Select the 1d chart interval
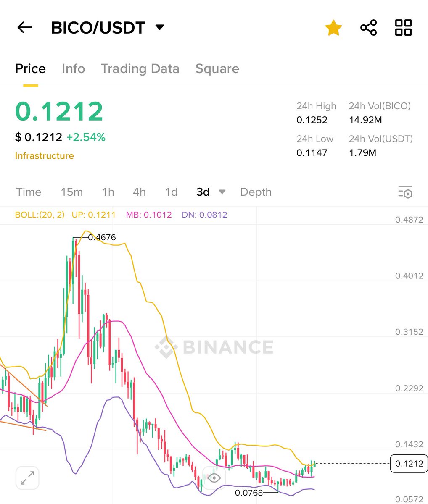The width and height of the screenshot is (428, 504). 171,192
